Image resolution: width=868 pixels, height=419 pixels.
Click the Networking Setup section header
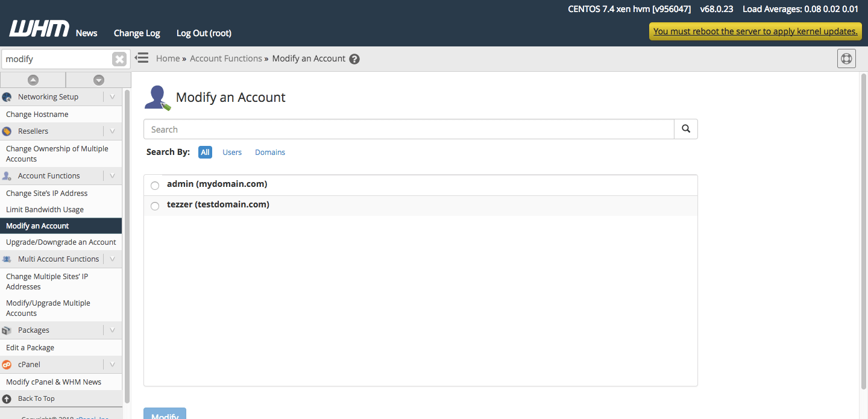point(61,97)
